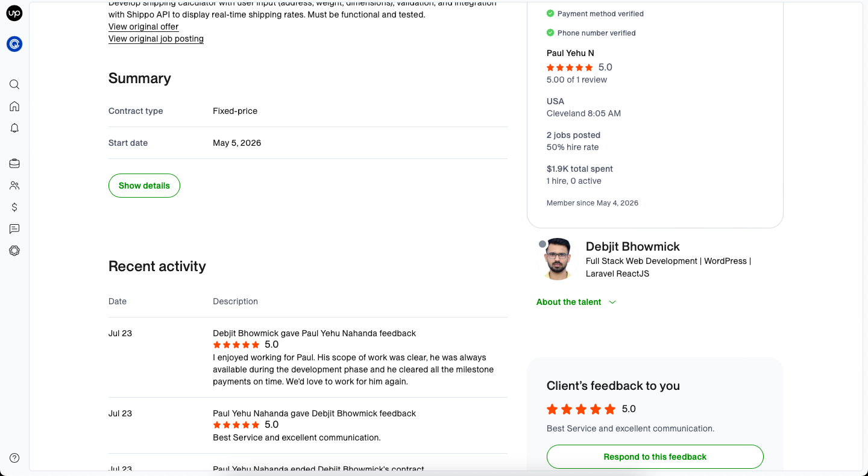Click the help question mark icon
Image resolution: width=868 pixels, height=476 pixels.
point(14,458)
